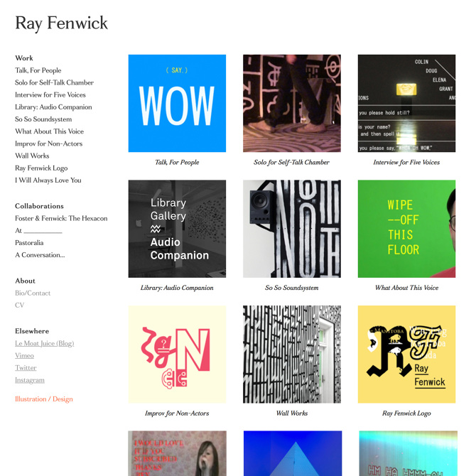
Task: Open Foster & Fenwick: The Hexacon link
Action: 61,218
